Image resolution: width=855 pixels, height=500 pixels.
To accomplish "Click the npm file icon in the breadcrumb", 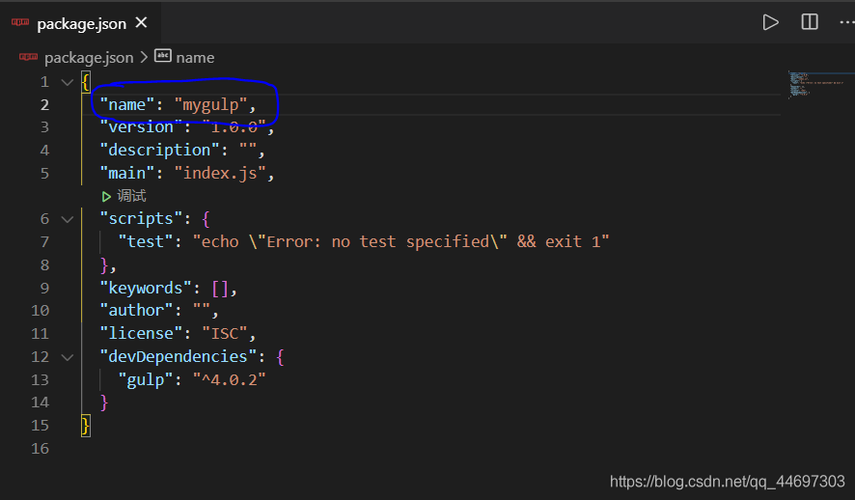I will (28, 57).
